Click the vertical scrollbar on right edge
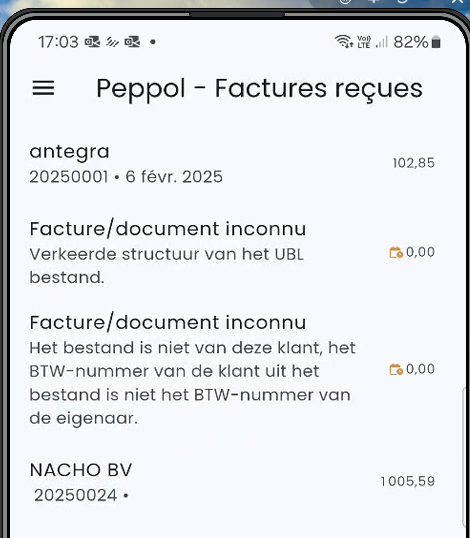The image size is (470, 538). [464, 456]
